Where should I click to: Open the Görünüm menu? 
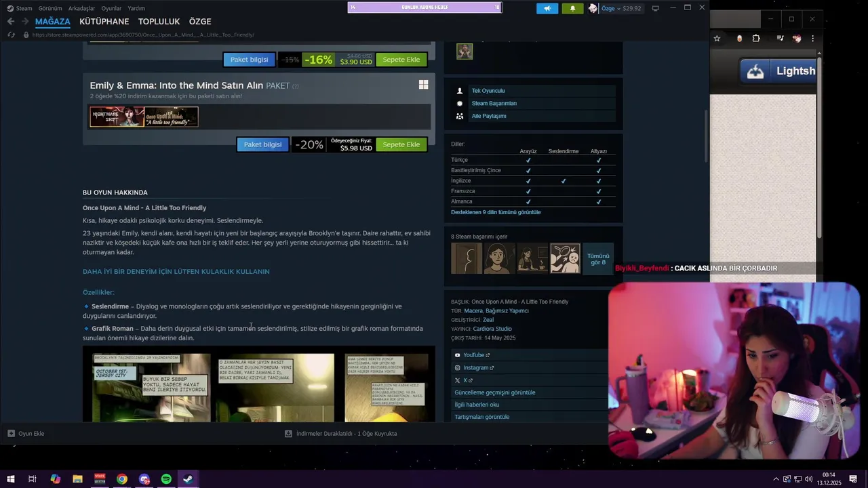click(50, 8)
